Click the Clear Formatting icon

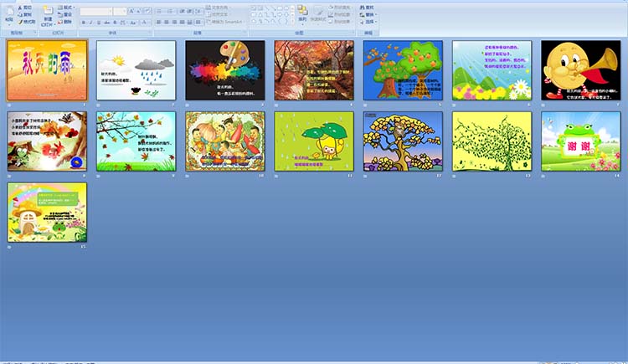pyautogui.click(x=147, y=11)
